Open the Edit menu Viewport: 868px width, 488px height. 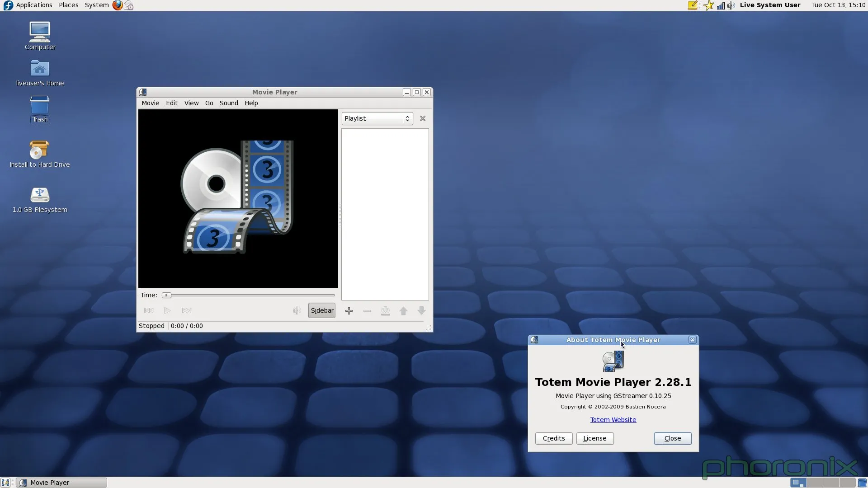171,103
